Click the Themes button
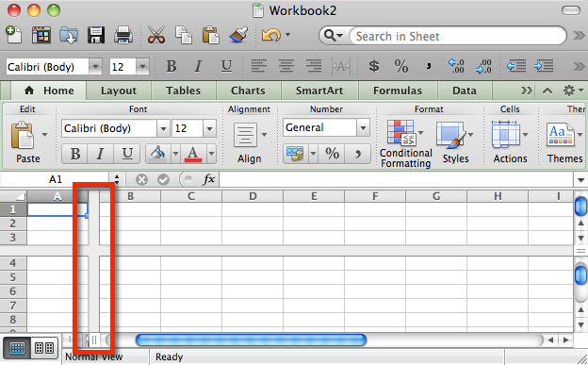Screen dimensions: 588x365 tap(564, 143)
